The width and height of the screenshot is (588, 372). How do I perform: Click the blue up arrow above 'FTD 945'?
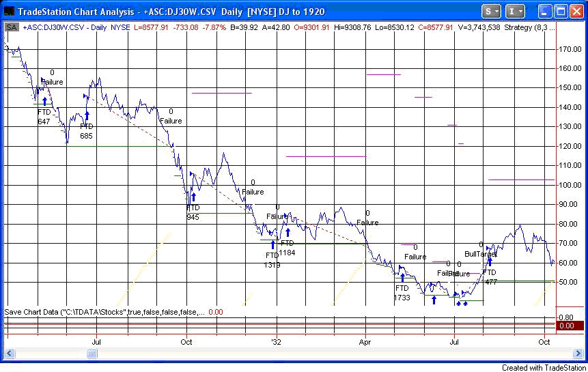coord(193,197)
